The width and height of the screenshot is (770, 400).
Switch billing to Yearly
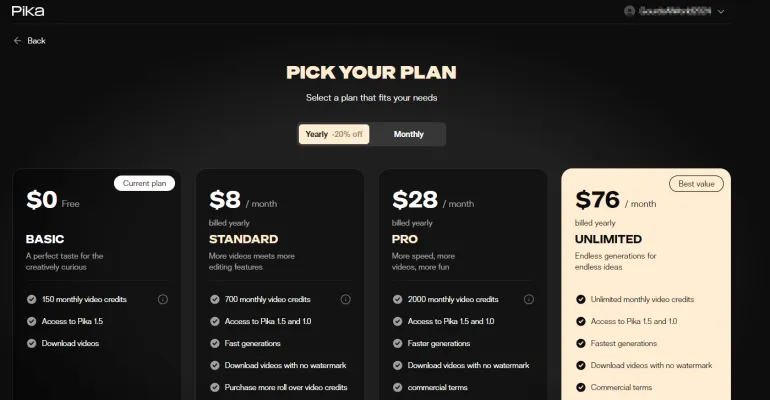334,134
